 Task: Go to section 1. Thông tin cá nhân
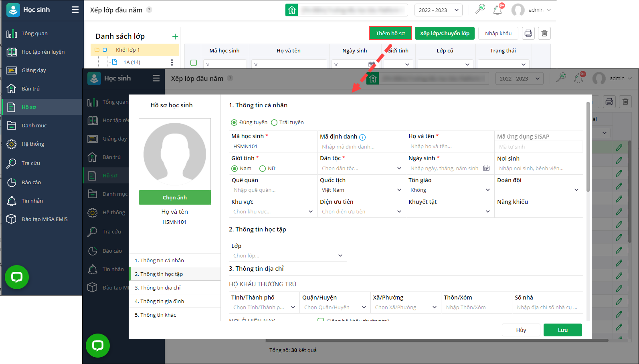click(175, 260)
